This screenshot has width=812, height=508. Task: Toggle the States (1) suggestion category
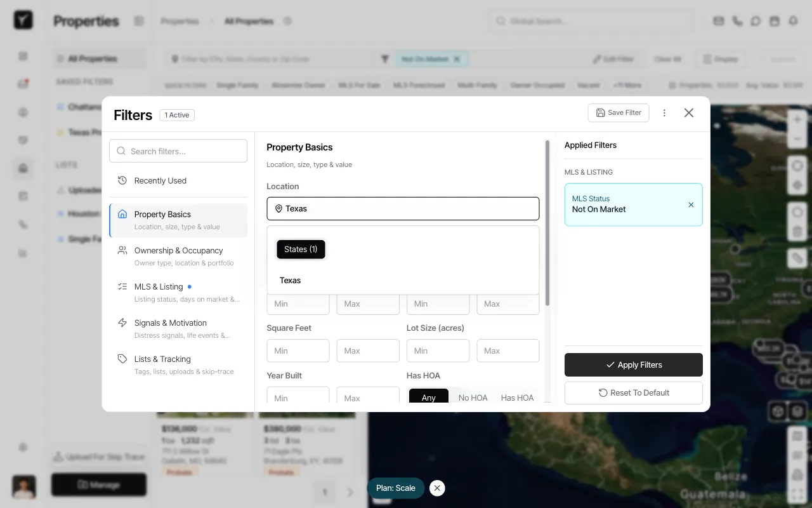pyautogui.click(x=301, y=249)
